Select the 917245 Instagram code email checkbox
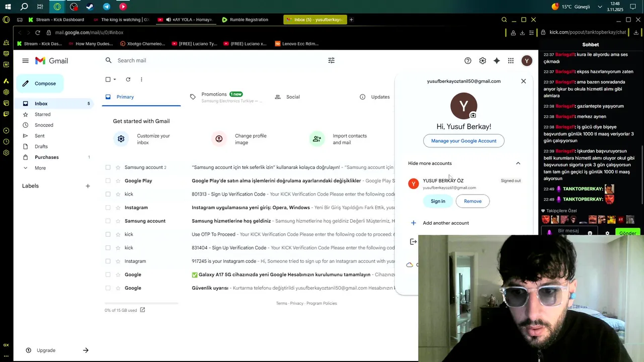The image size is (644, 362). pos(108,261)
